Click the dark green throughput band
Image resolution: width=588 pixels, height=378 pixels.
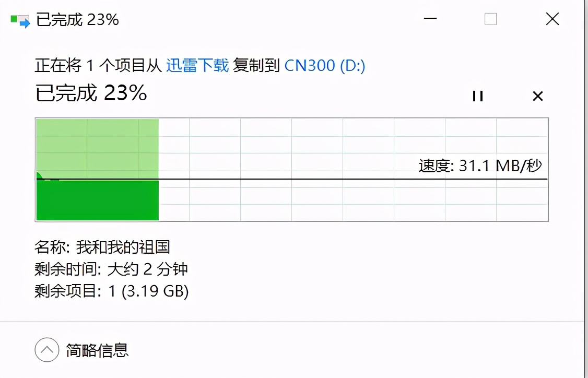97,201
